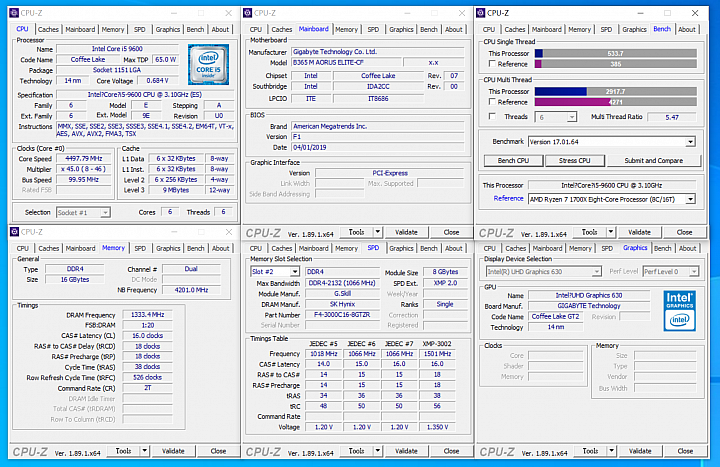Click the Name Intel Core i5 9600 field
The height and width of the screenshot is (467, 720).
coord(117,49)
